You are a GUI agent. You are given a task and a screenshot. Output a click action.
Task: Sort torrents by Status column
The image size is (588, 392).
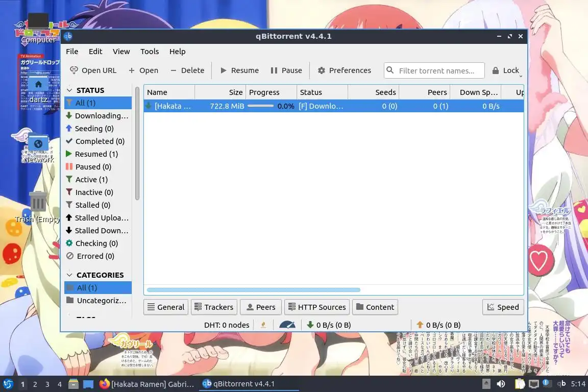322,92
